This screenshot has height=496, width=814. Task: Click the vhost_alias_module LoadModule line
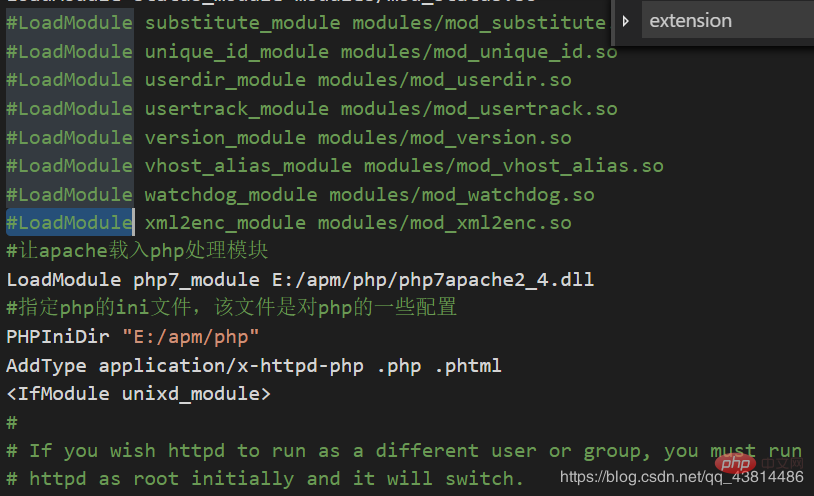[x=335, y=166]
